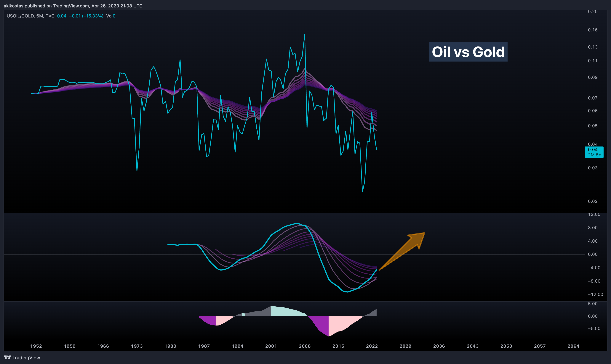Viewport: 611px width, 364px height.
Task: Click the 4.00 oscillator scale label
Action: coord(593,241)
